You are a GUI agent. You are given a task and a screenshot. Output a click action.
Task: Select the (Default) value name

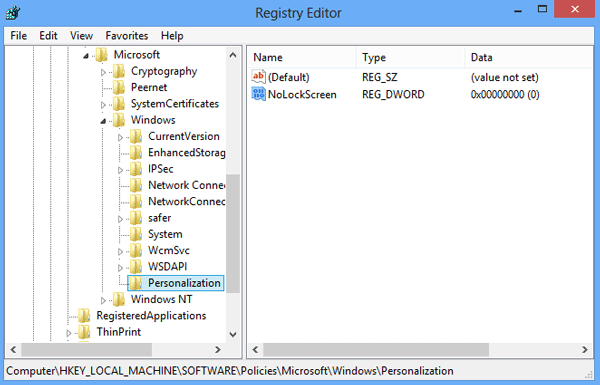click(x=289, y=77)
